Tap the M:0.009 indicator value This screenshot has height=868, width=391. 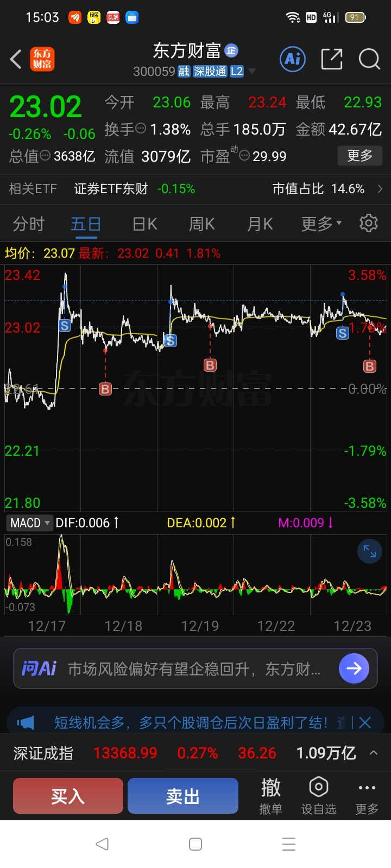click(306, 523)
